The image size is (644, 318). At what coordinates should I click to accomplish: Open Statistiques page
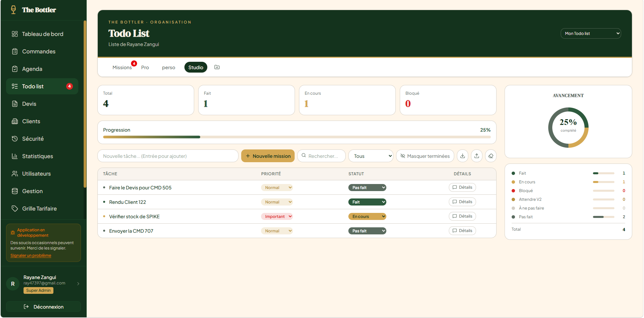click(x=42, y=156)
